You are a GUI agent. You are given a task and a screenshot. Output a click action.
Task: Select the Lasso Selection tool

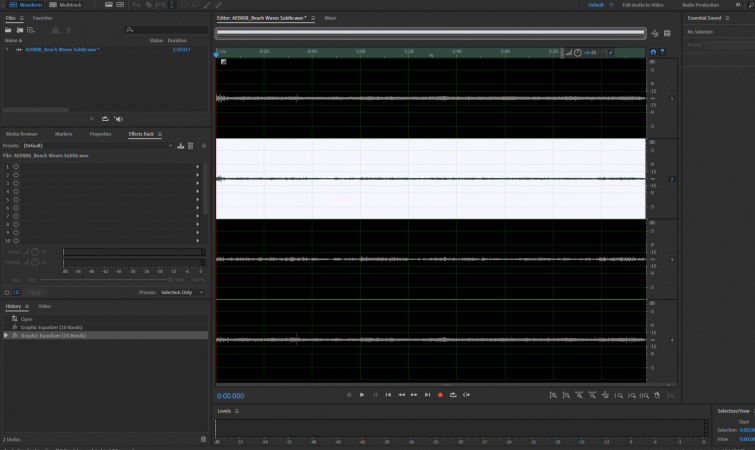click(195, 5)
